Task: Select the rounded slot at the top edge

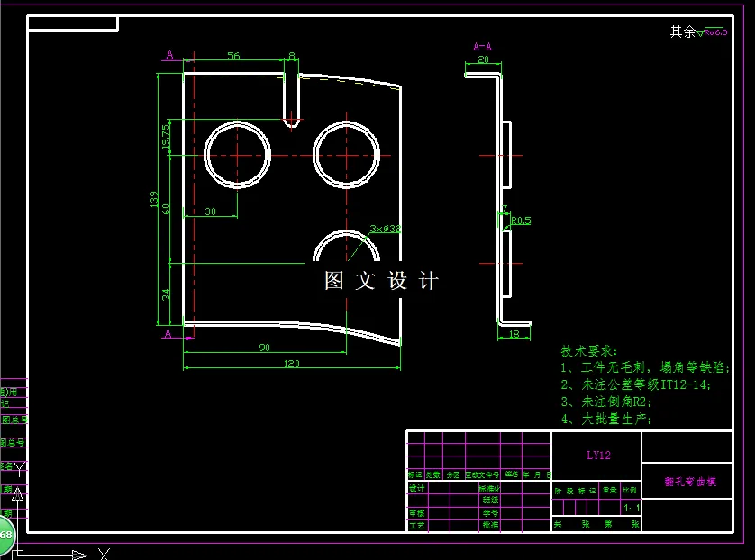Action: pyautogui.click(x=291, y=100)
